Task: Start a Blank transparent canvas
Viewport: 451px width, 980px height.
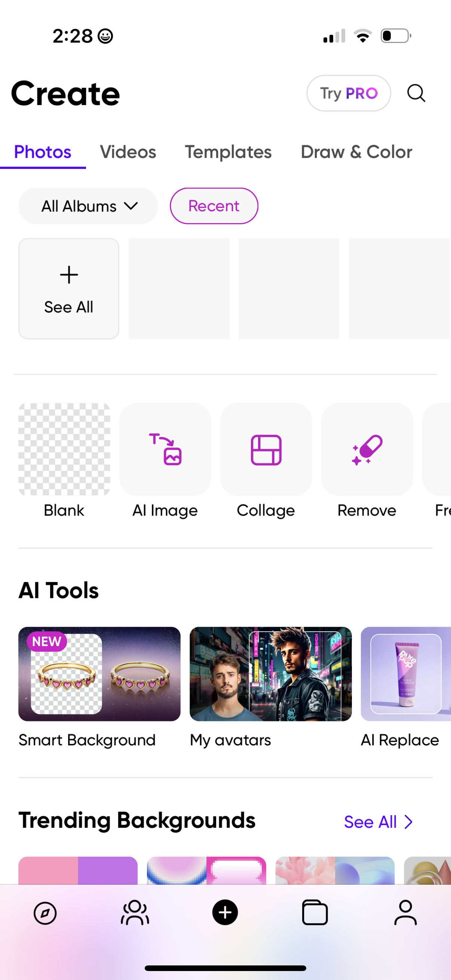Action: (64, 450)
